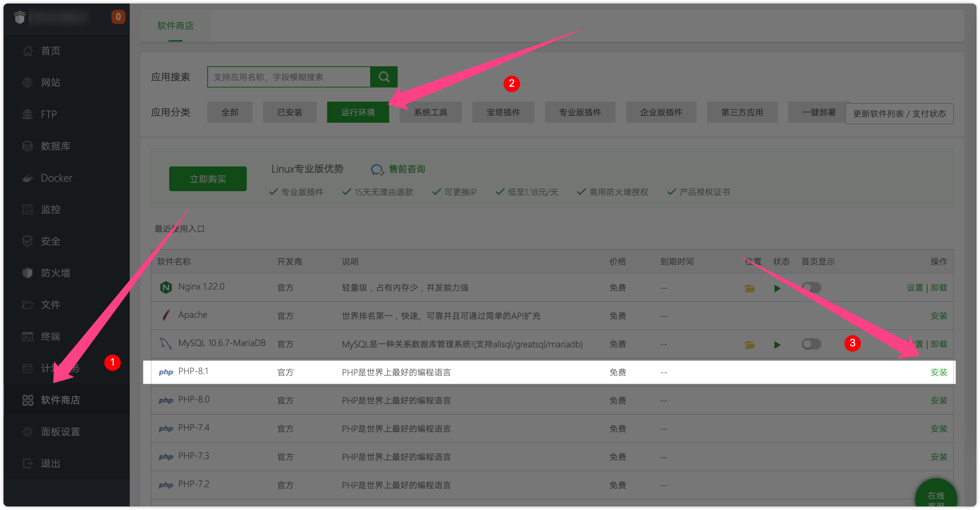The width and height of the screenshot is (980, 510).
Task: Click 卸载 for MySQL 10.6.7-MariaDB
Action: (x=939, y=344)
